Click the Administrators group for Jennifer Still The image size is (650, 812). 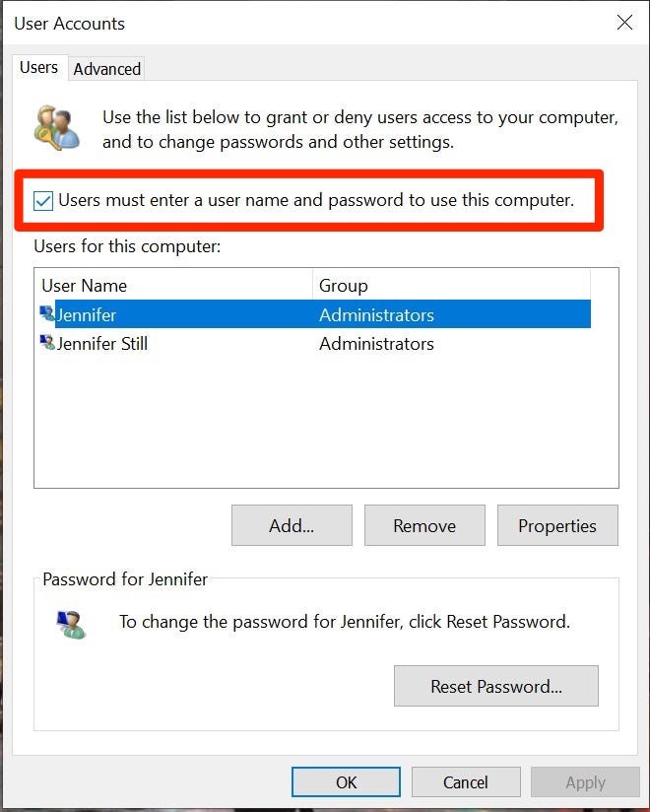point(376,344)
